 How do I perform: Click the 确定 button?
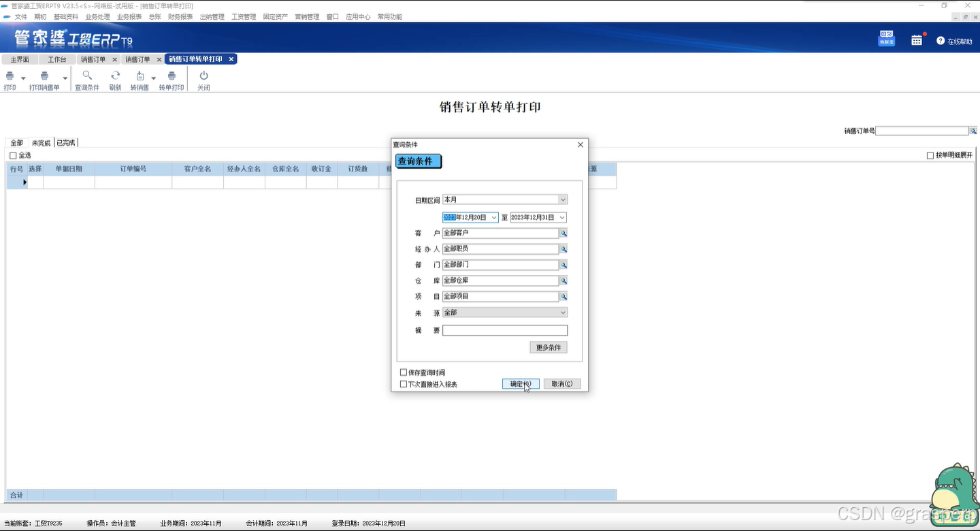click(x=521, y=384)
